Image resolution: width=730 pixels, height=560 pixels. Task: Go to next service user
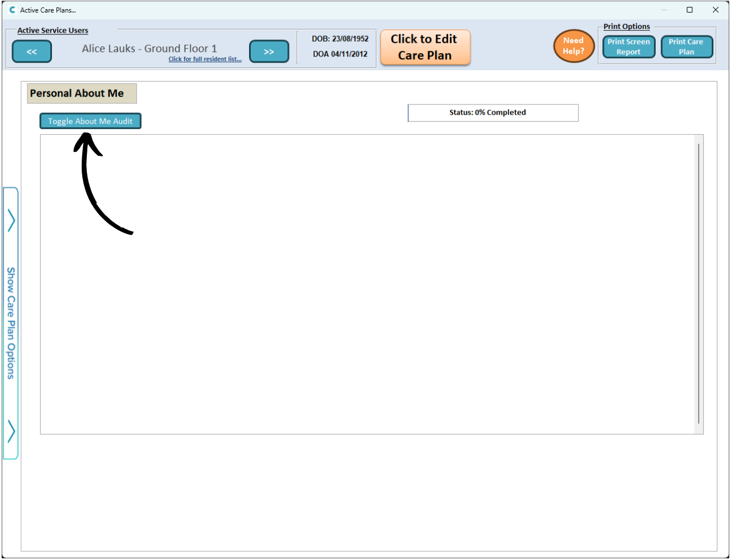pos(269,51)
